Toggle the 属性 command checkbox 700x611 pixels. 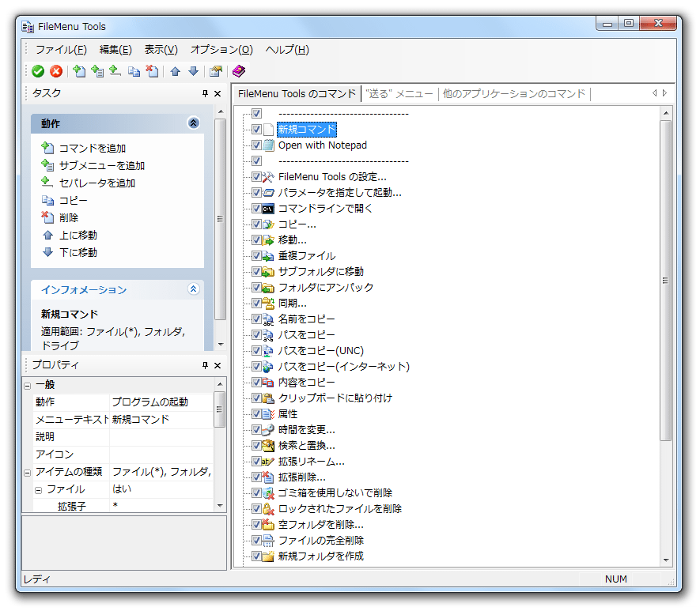(256, 414)
